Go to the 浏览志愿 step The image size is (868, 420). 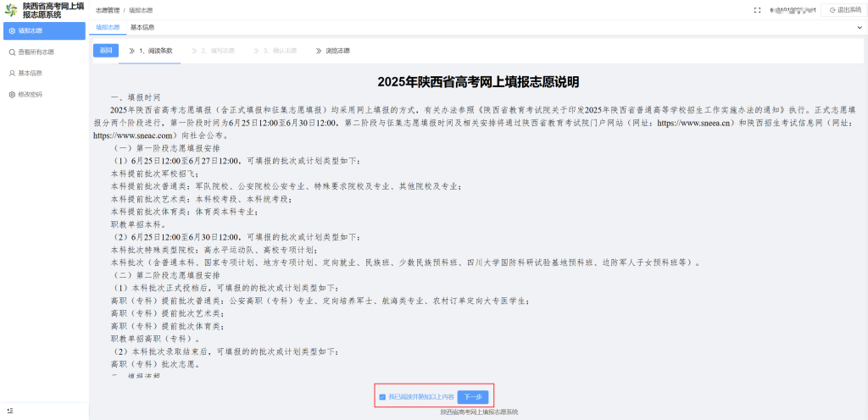tap(337, 51)
